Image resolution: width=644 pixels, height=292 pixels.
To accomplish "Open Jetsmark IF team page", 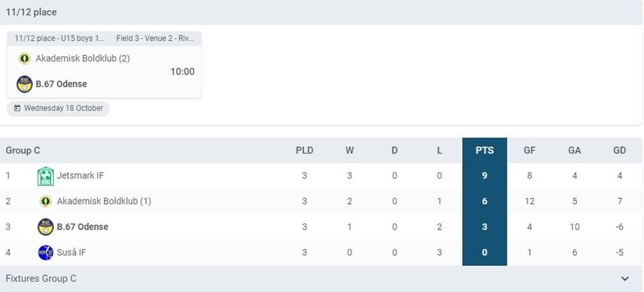I will point(80,176).
